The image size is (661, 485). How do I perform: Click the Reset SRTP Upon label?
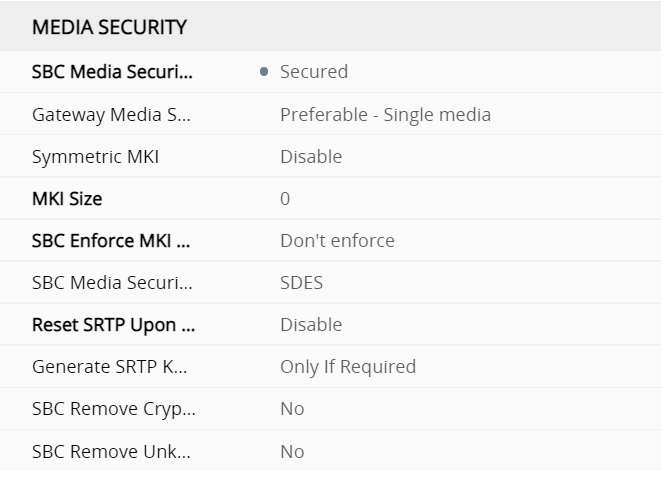pos(113,325)
